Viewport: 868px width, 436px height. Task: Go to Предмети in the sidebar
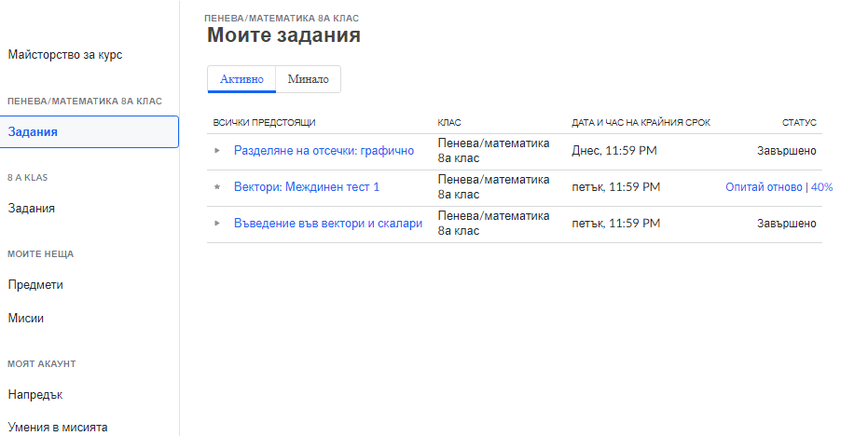pos(35,285)
